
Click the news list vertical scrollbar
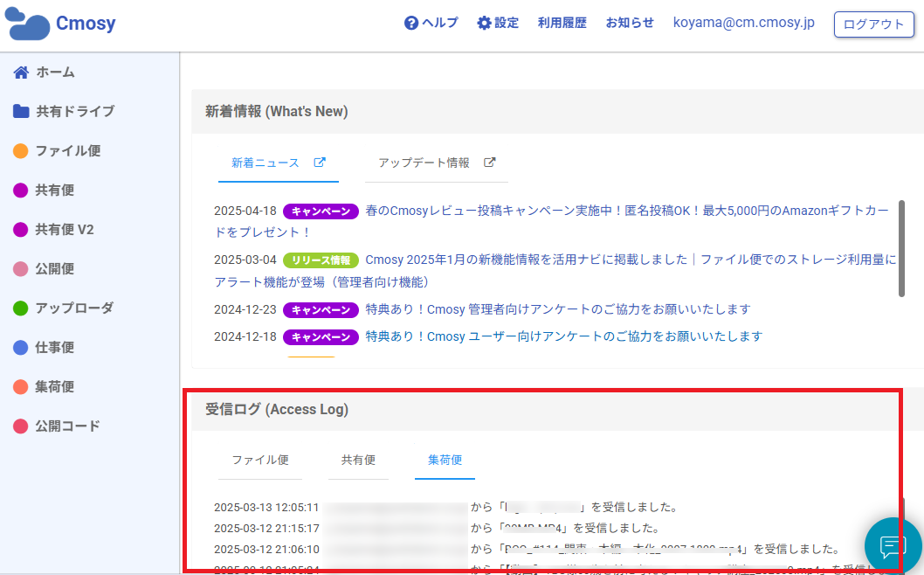pyautogui.click(x=900, y=247)
